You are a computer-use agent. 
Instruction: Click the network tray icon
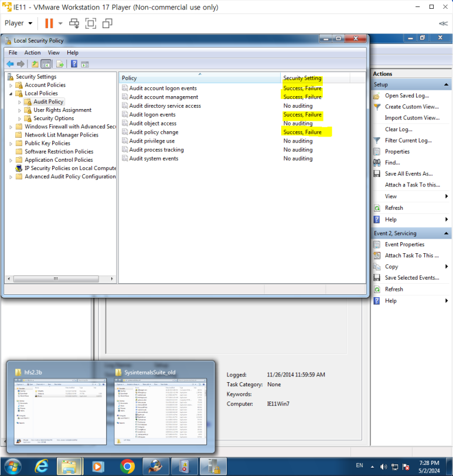pyautogui.click(x=395, y=467)
